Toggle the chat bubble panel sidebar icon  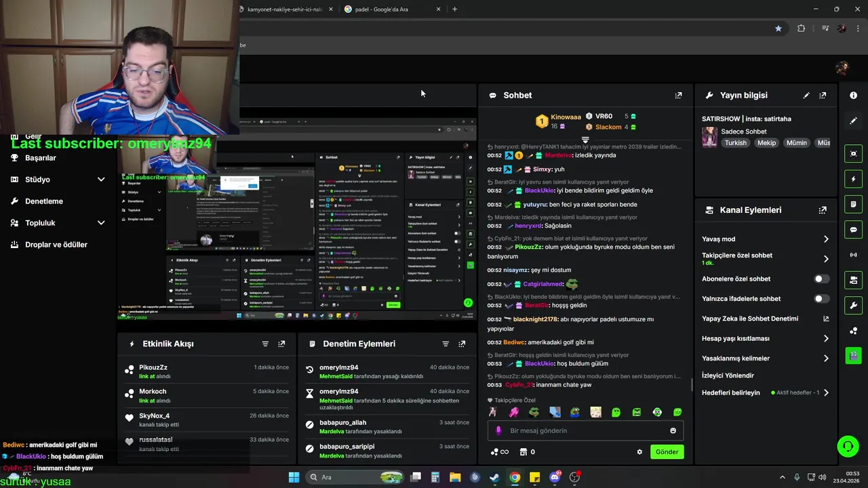tap(853, 230)
